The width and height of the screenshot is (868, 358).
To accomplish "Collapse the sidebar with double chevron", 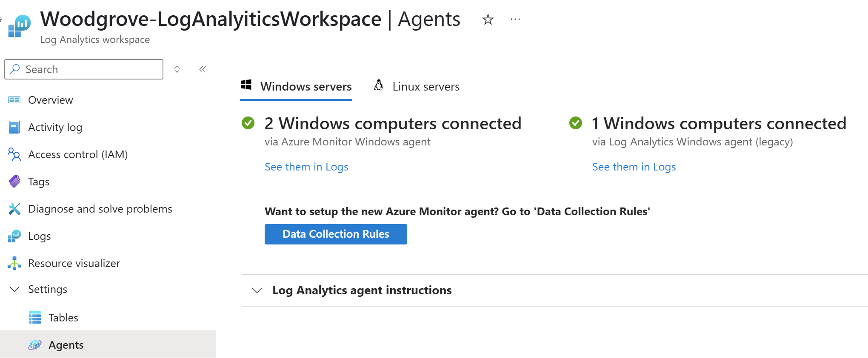I will click(x=203, y=69).
